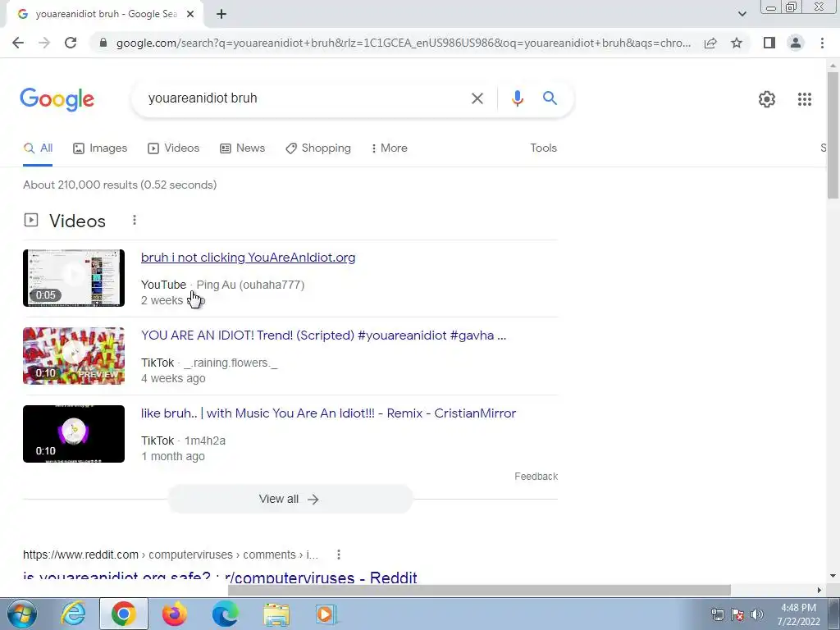
Task: Play the 0:05 YouTube video thumbnail
Action: pos(74,278)
